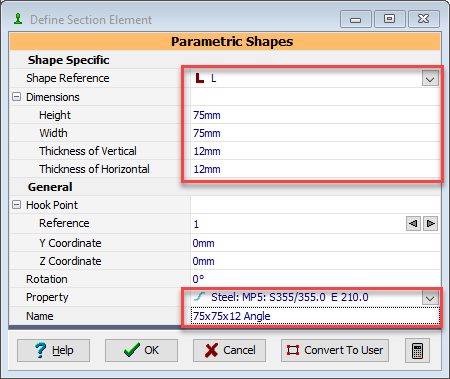Collapse the Hook Point group
Viewport: 450px width, 379px height.
(16, 205)
